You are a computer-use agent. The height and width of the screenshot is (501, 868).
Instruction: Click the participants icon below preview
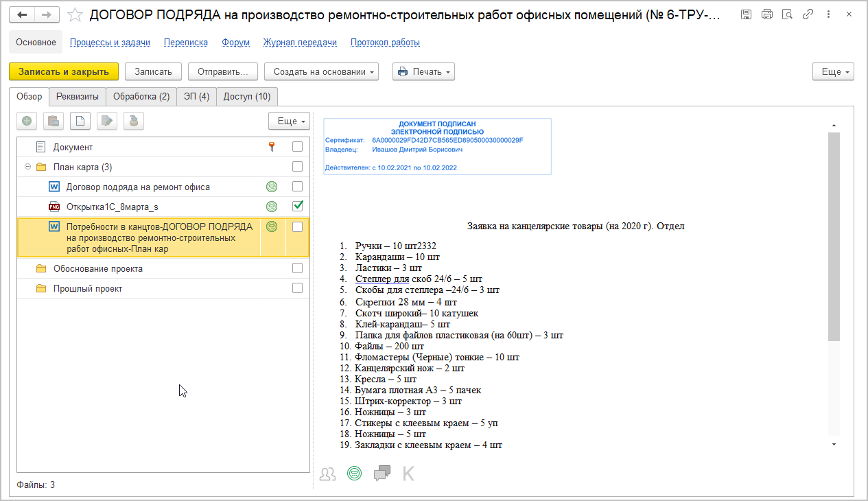(328, 473)
